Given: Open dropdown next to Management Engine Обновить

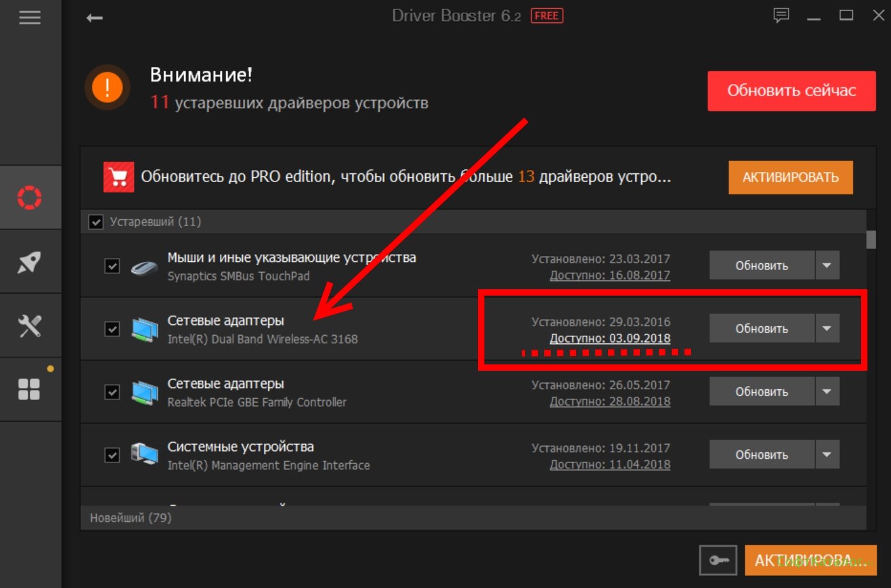Looking at the screenshot, I should 827,455.
